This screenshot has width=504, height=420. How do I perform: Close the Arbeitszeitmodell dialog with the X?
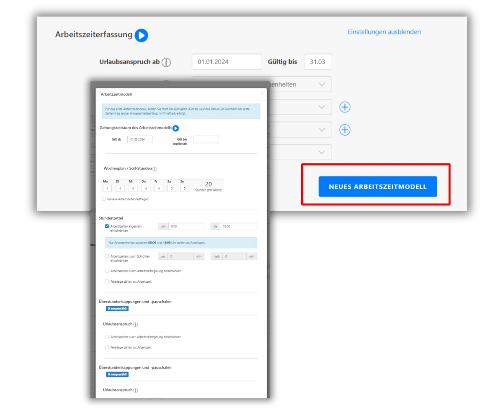262,94
